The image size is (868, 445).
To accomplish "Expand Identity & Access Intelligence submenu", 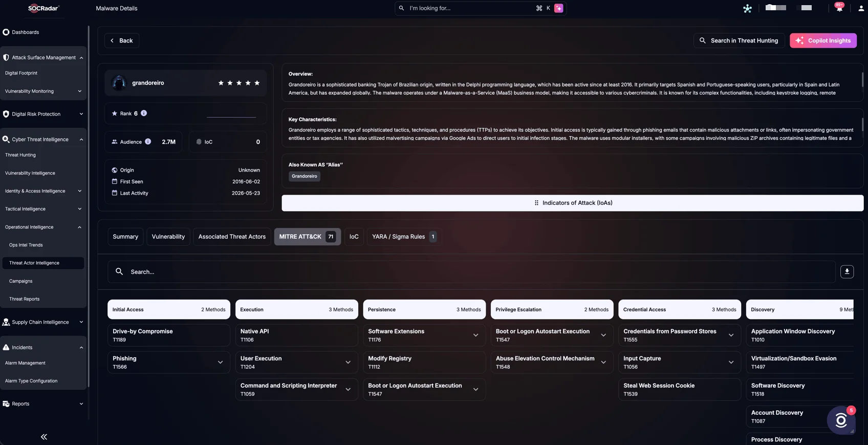I will pos(79,191).
